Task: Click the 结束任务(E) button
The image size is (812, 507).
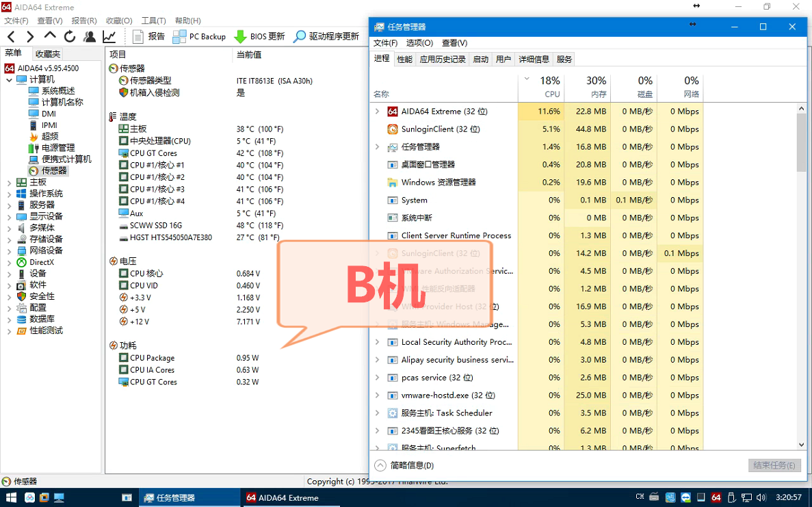Action: click(774, 465)
